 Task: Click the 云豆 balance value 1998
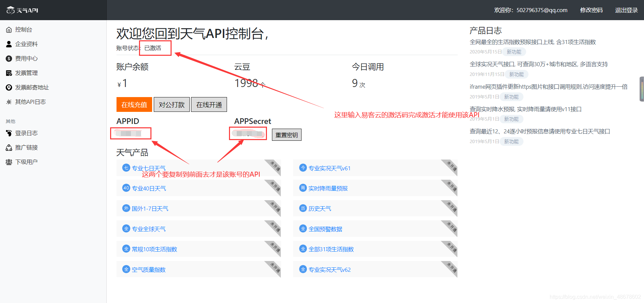click(246, 83)
